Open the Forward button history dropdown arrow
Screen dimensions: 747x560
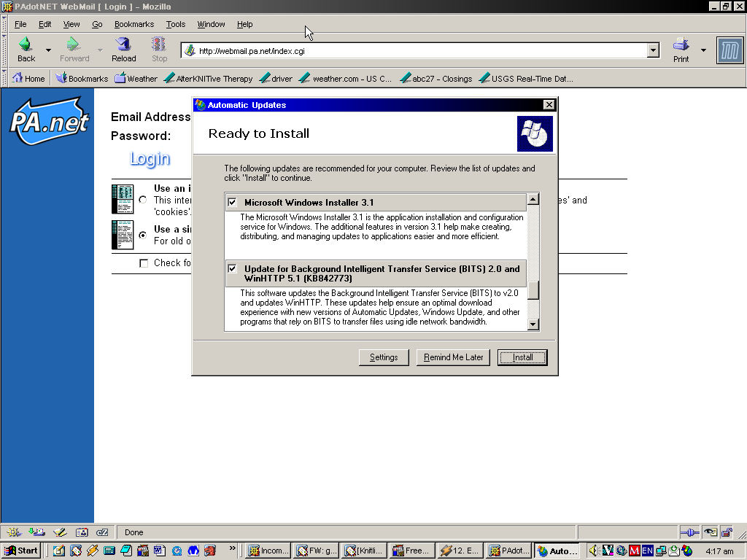100,50
